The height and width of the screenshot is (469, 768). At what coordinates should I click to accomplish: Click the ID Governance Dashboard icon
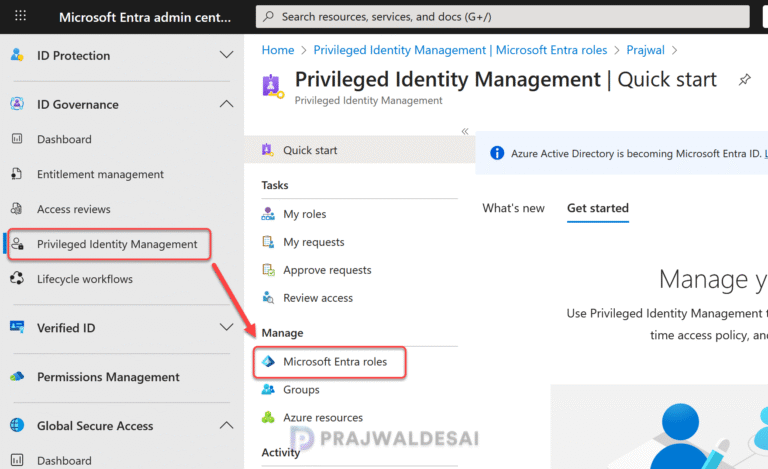[17, 139]
